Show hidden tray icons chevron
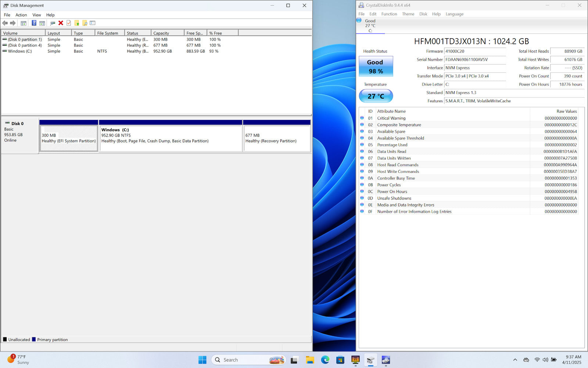Viewport: 588px width, 368px height. 515,360
